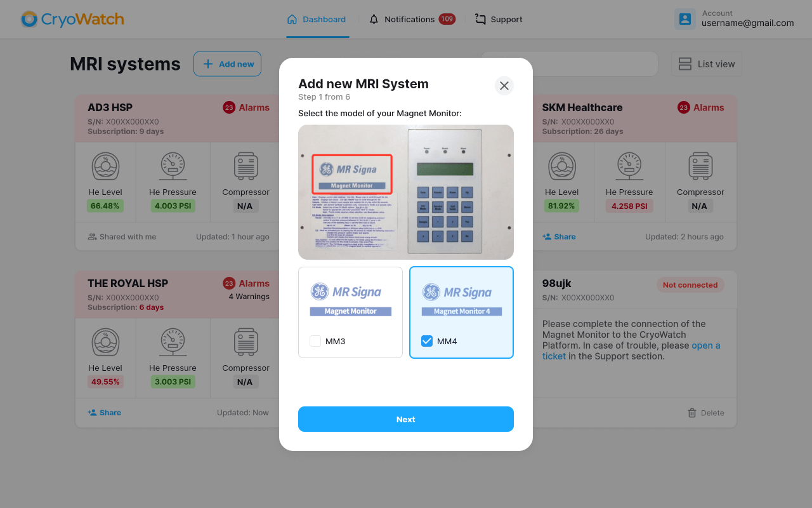Click 4 Warnings on THE ROYAL HSP
This screenshot has width=812, height=508.
click(249, 296)
